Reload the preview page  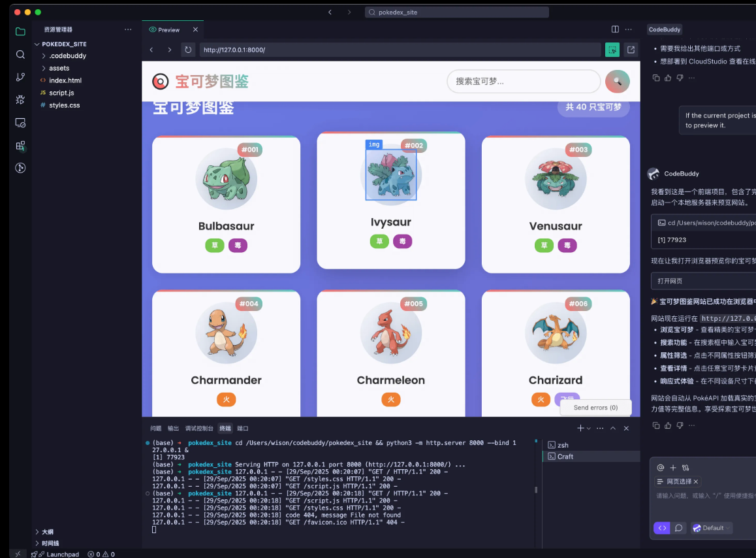point(188,50)
